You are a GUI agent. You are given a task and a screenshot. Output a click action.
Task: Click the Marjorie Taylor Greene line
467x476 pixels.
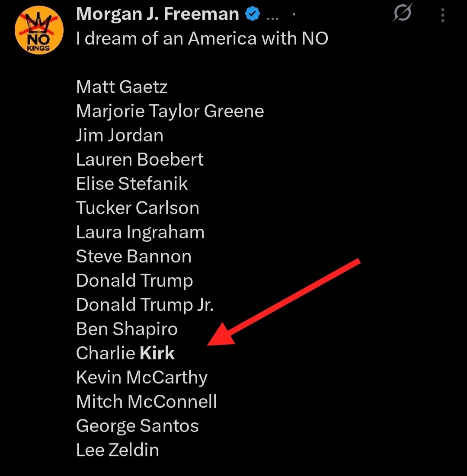tap(170, 112)
